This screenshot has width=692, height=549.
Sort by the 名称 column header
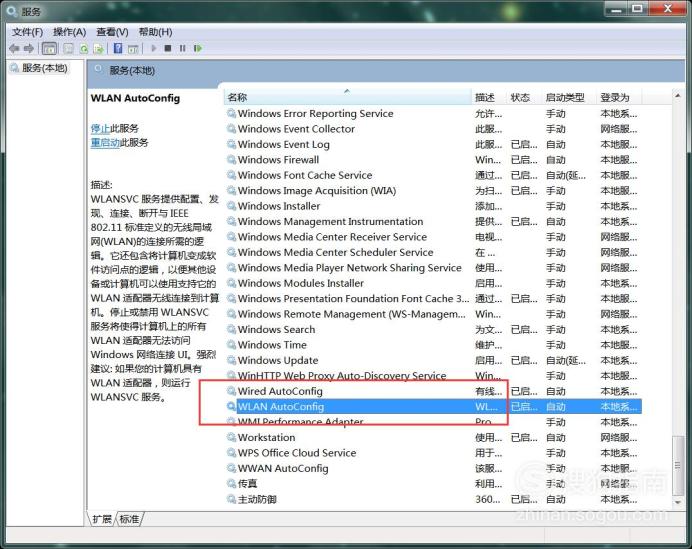347,98
